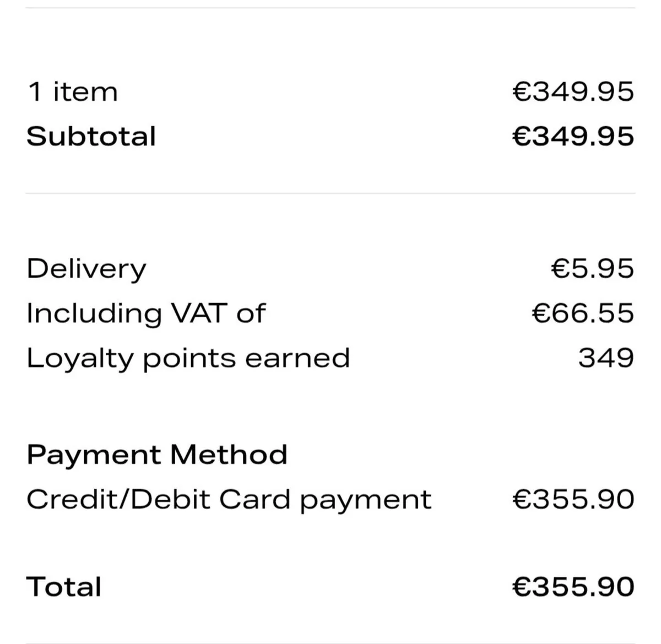Click the €355.90 card payment amount
661x644 pixels.
(573, 500)
